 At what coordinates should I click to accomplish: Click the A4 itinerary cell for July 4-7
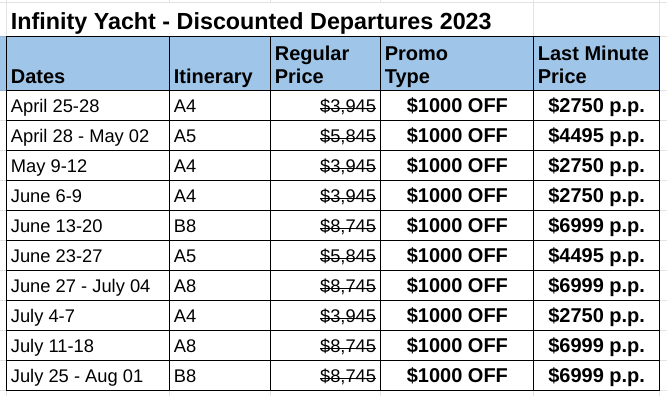click(220, 316)
